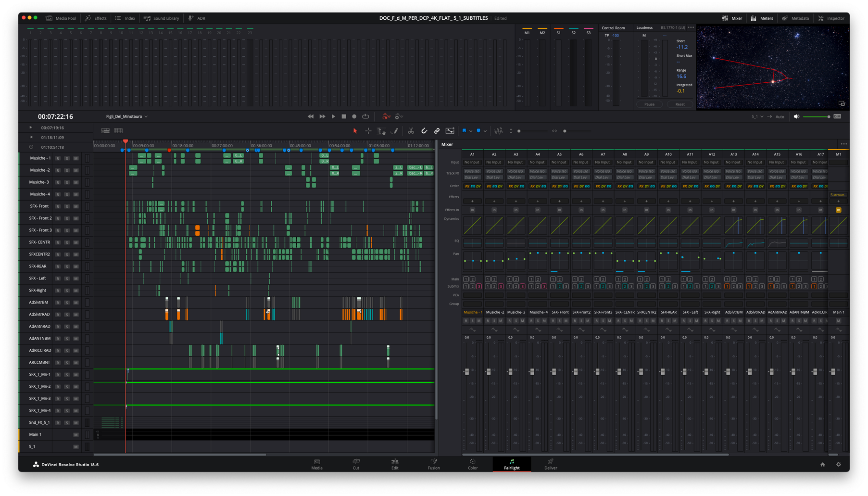Stop playback with Stop button
This screenshot has height=496, width=868.
[344, 116]
